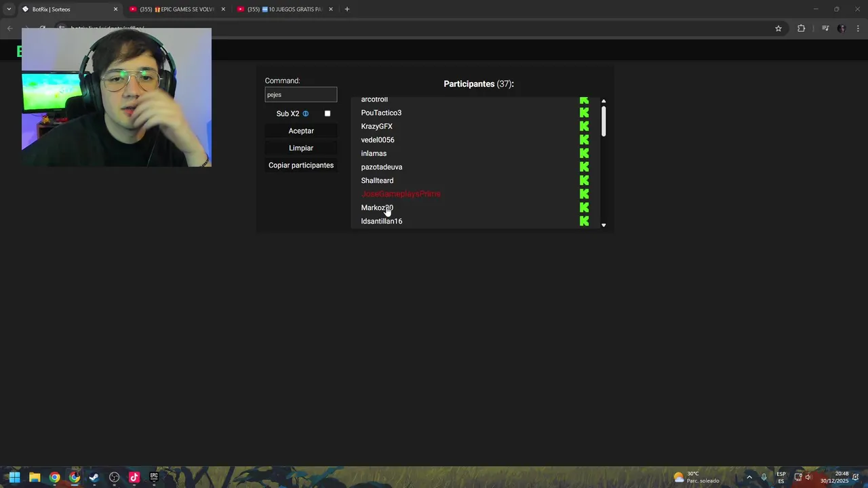Click the Limpiar button

(301, 148)
